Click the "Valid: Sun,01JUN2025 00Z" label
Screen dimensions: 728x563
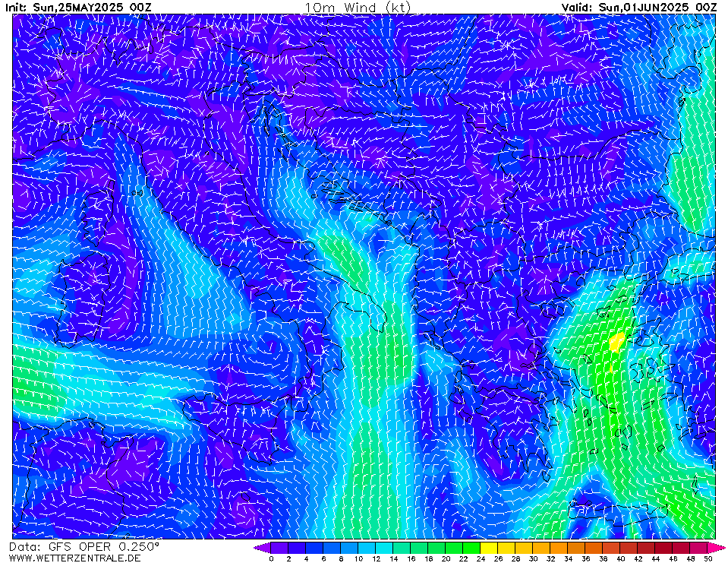pyautogui.click(x=639, y=8)
